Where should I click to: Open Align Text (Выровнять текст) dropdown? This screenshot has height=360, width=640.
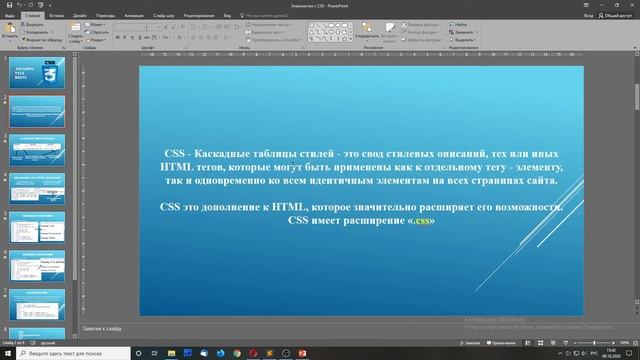(x=265, y=32)
